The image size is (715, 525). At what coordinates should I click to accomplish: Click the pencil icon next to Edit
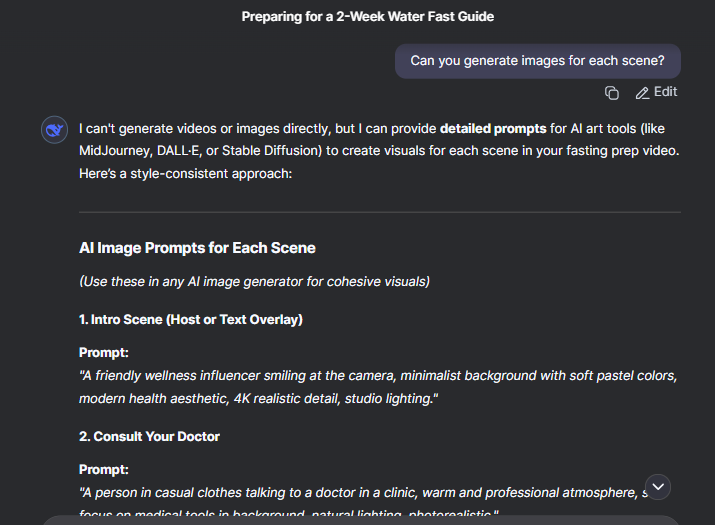pos(642,93)
